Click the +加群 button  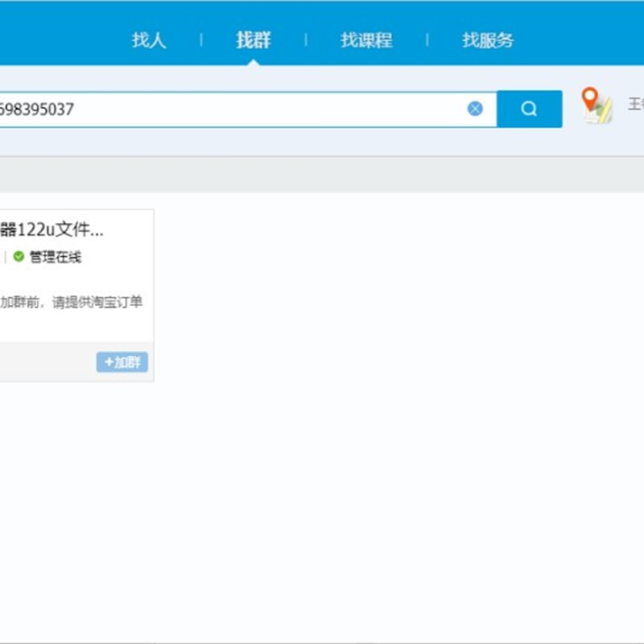pyautogui.click(x=122, y=361)
